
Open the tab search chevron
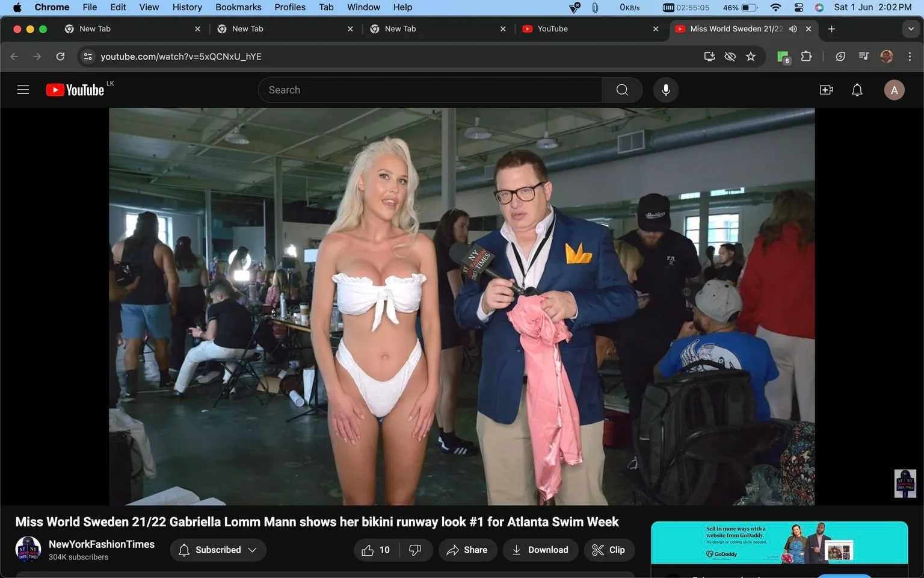[910, 28]
